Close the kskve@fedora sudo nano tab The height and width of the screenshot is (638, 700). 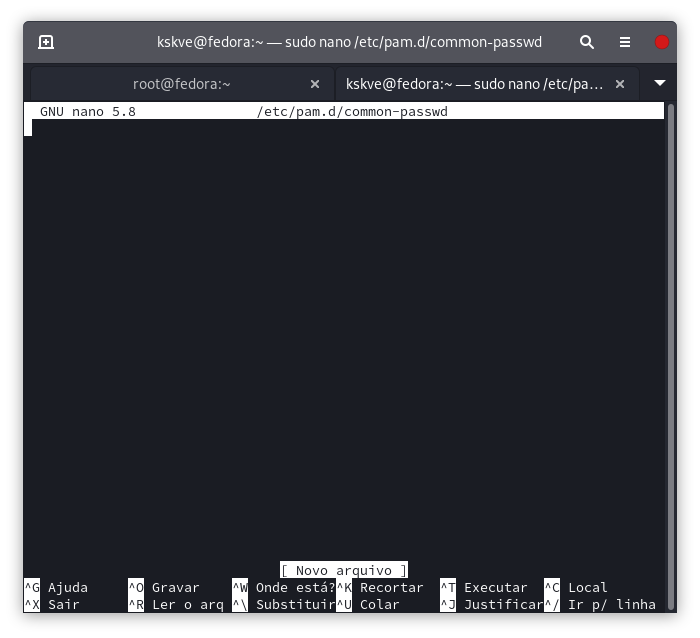point(621,84)
